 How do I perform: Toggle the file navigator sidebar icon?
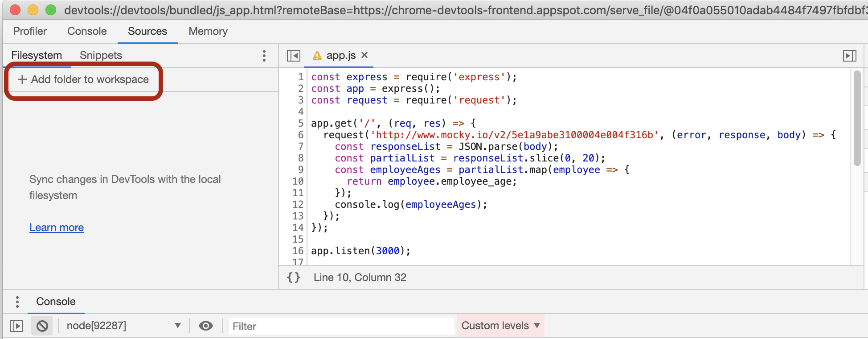294,56
